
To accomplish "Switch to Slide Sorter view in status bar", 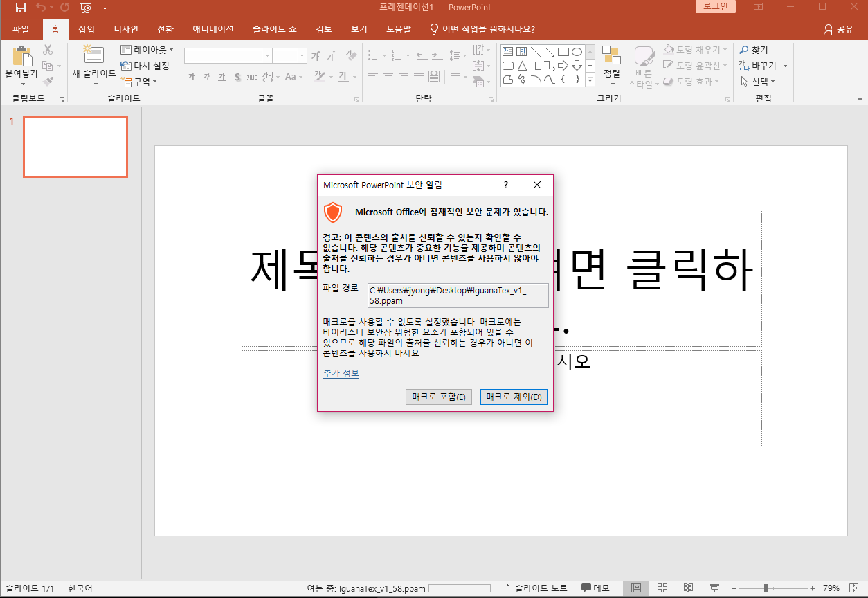I will (662, 588).
